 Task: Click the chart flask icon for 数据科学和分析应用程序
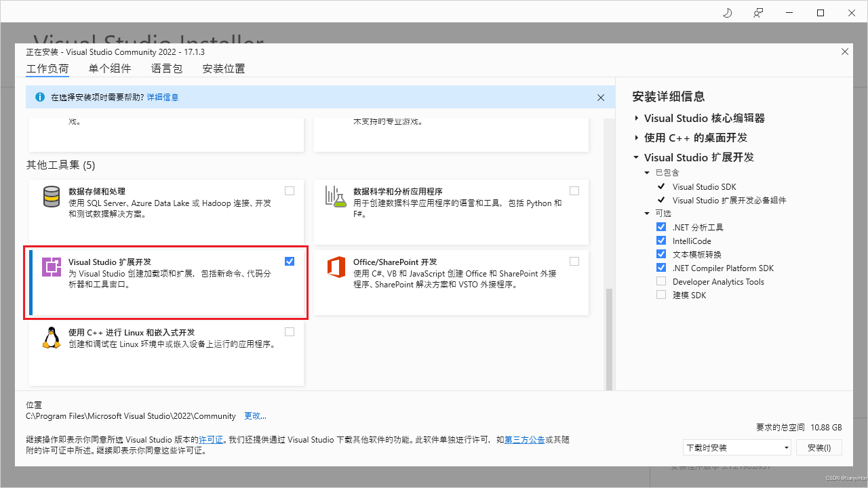coord(336,197)
